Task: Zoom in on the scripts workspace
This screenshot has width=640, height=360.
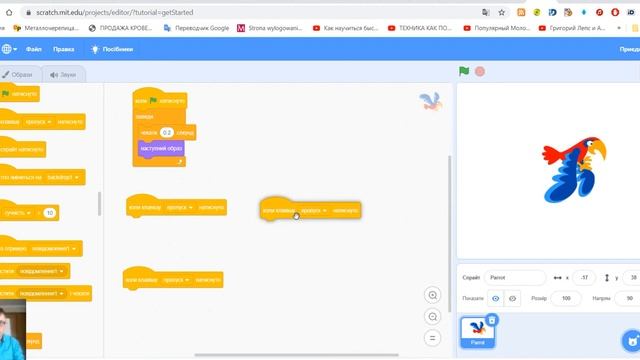Action: pos(433,295)
